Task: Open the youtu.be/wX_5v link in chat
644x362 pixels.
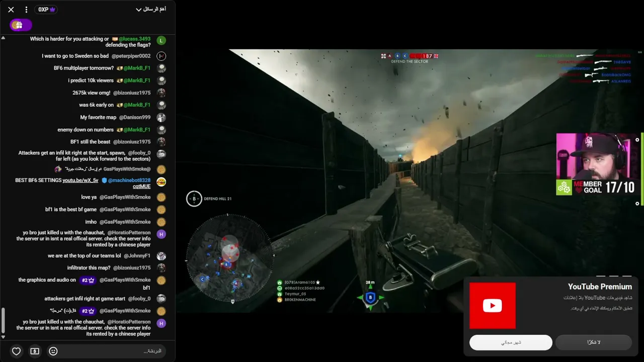Action: 80,180
